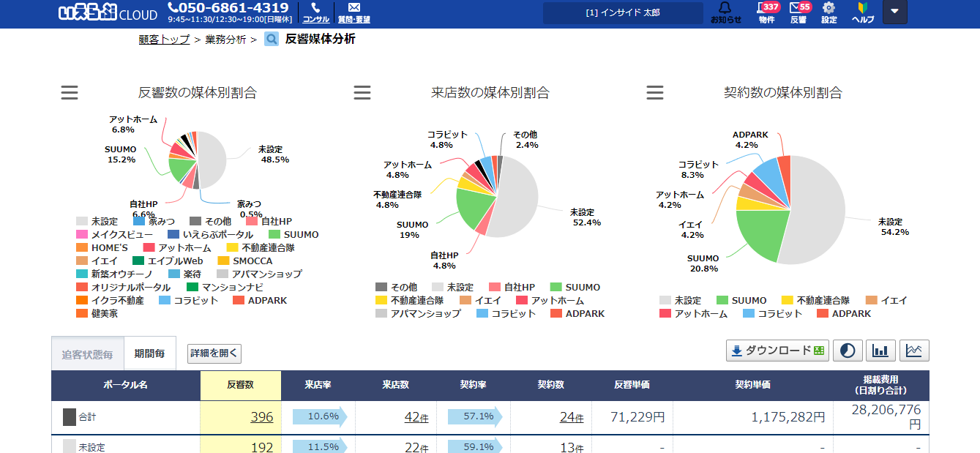Image resolution: width=980 pixels, height=453 pixels.
Task: Click the コンサル phone icon
Action: coord(315,12)
